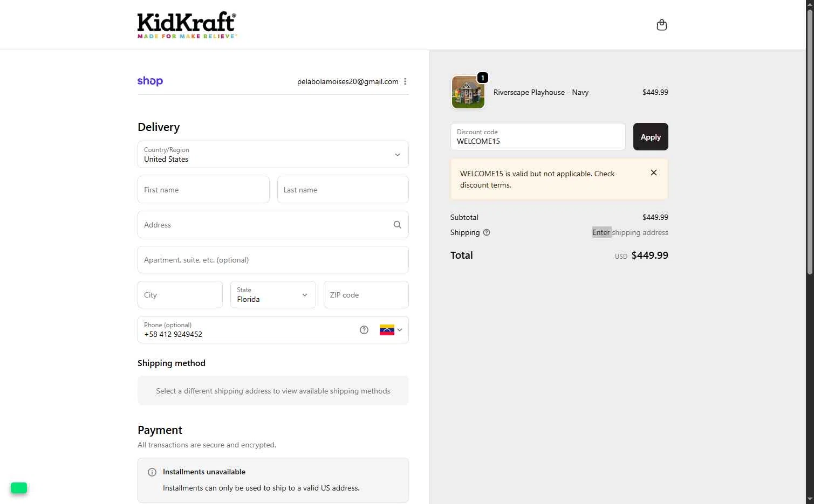814x504 pixels.
Task: Click the email pelabolamoises20@gmail.com
Action: (348, 81)
